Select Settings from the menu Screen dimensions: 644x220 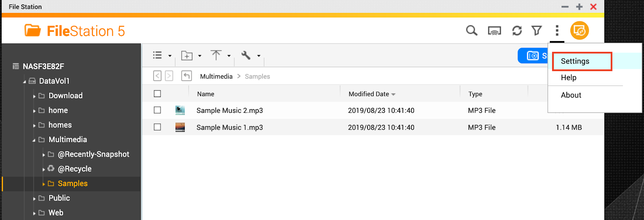[575, 61]
